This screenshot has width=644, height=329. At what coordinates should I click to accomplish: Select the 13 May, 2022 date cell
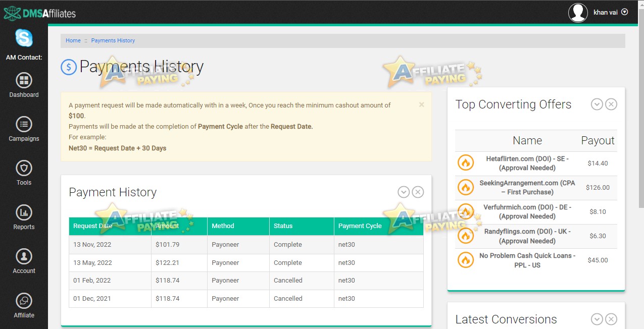tap(110, 263)
